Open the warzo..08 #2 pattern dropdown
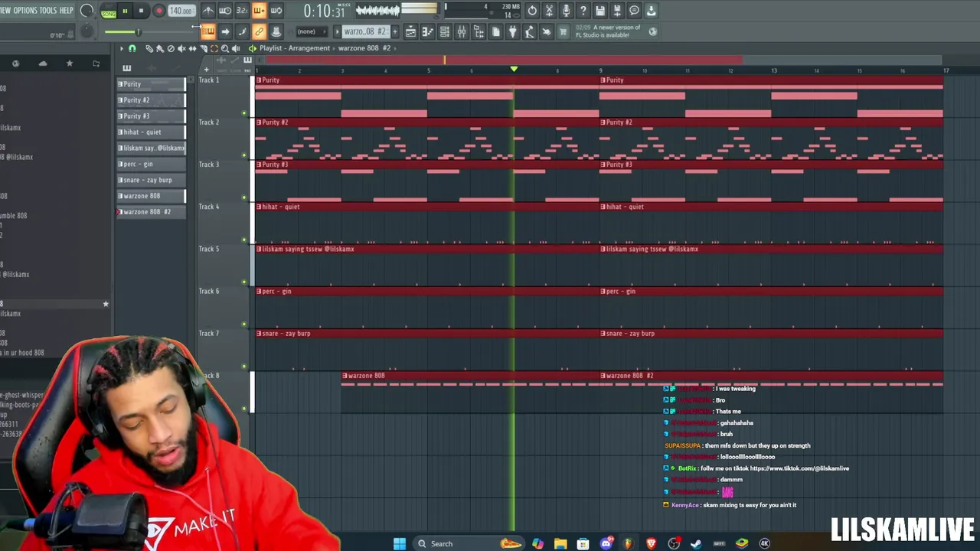 365,31
